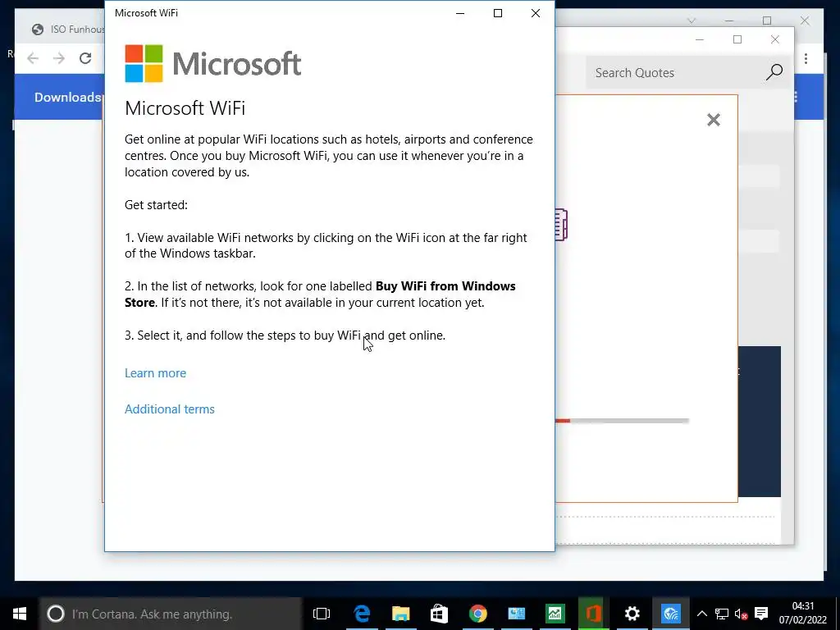Show hidden system tray icons
The height and width of the screenshot is (630, 840).
(702, 614)
